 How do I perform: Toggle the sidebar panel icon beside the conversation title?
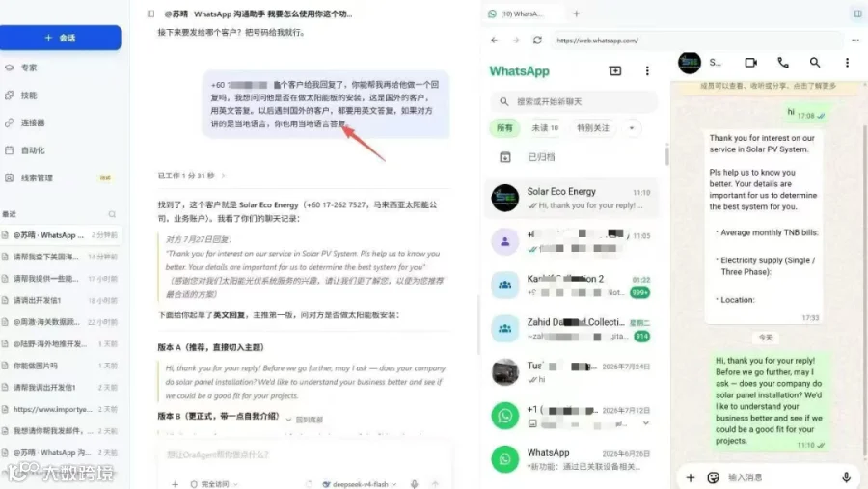coord(150,14)
